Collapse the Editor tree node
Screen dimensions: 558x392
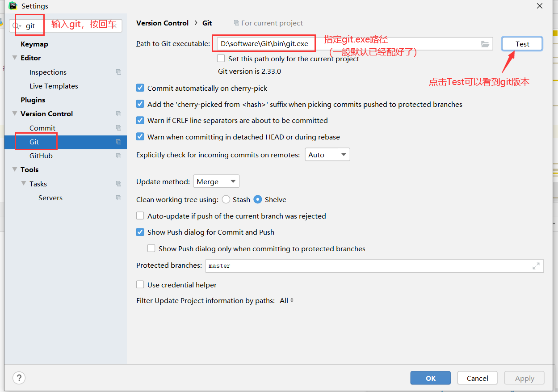[x=15, y=58]
